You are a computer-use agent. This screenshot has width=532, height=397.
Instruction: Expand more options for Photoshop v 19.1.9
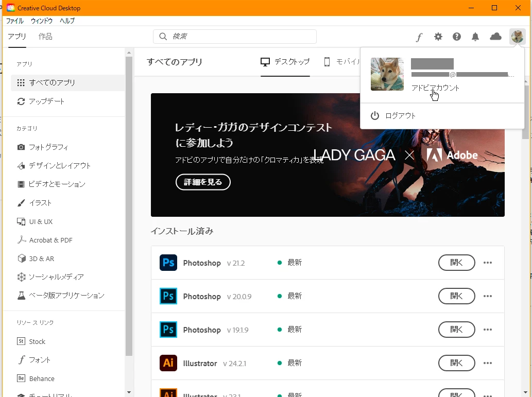point(488,330)
